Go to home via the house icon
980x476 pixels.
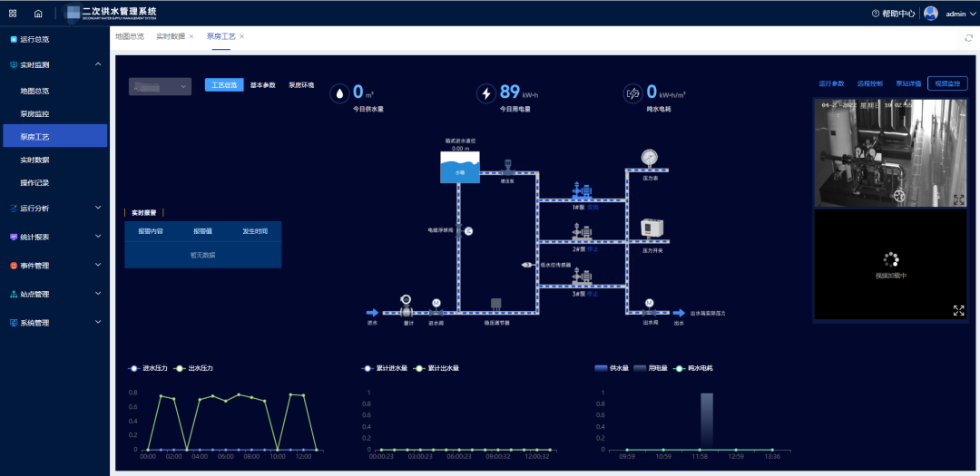click(x=38, y=13)
